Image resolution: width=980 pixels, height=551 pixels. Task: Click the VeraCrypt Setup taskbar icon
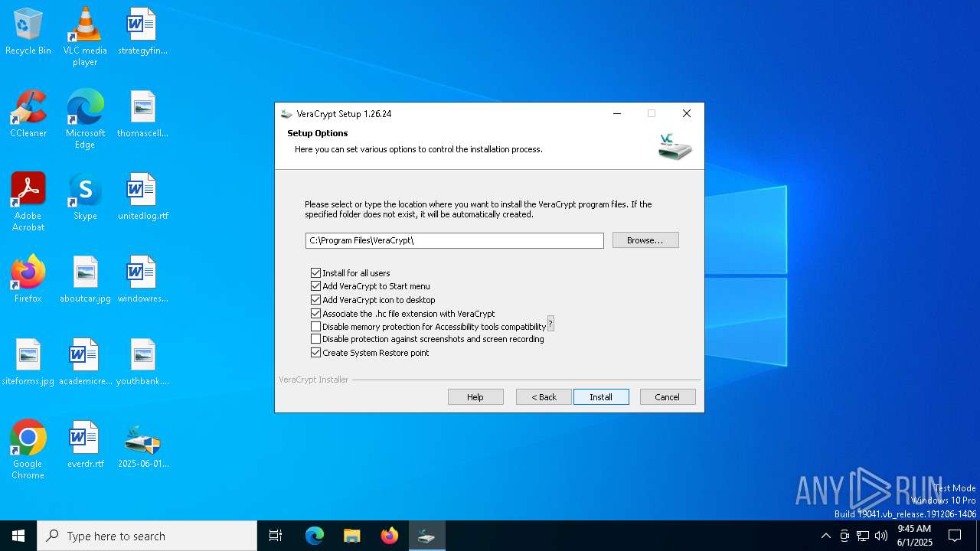tap(426, 536)
